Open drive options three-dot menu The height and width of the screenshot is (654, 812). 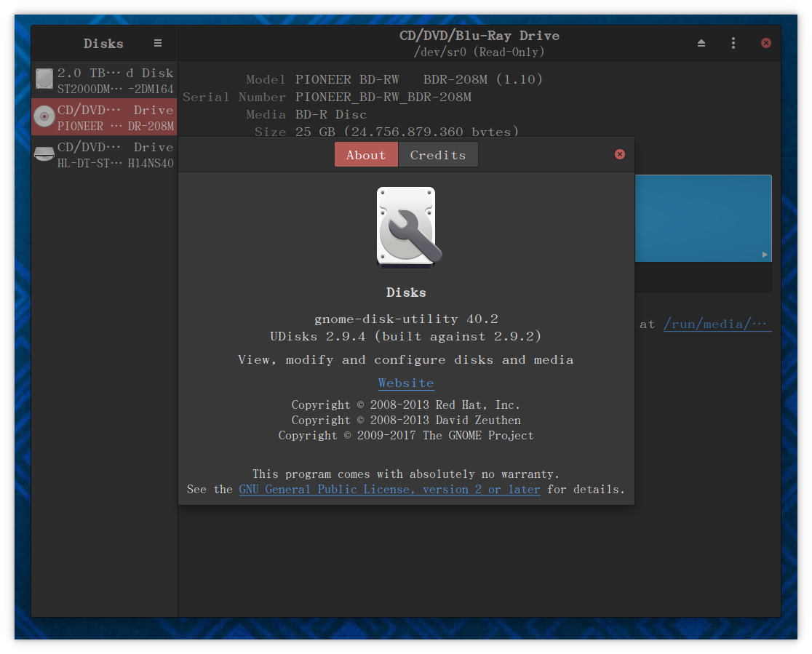pos(733,43)
